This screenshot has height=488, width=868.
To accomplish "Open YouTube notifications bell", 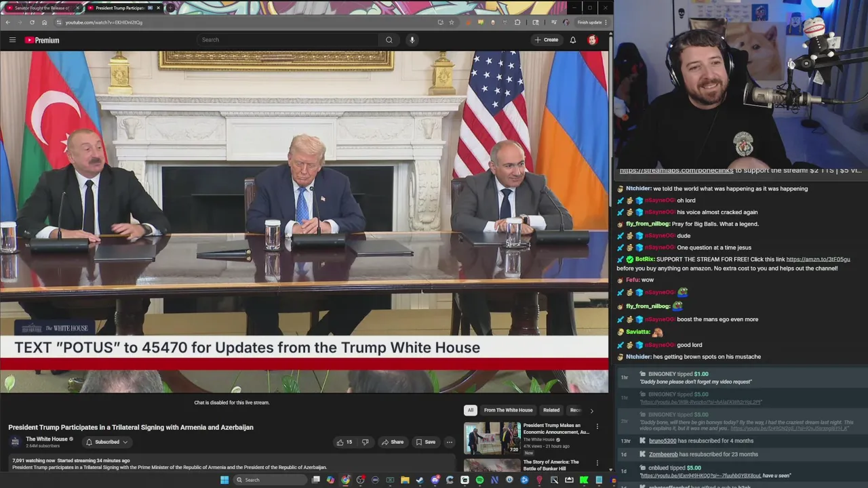I will coord(573,40).
